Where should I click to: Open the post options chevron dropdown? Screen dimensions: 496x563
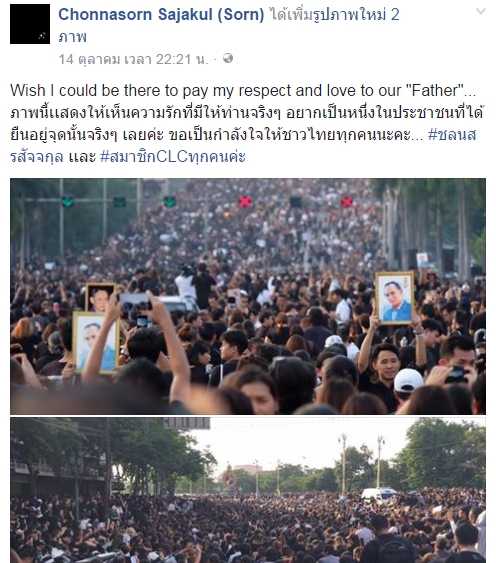coord(481,12)
